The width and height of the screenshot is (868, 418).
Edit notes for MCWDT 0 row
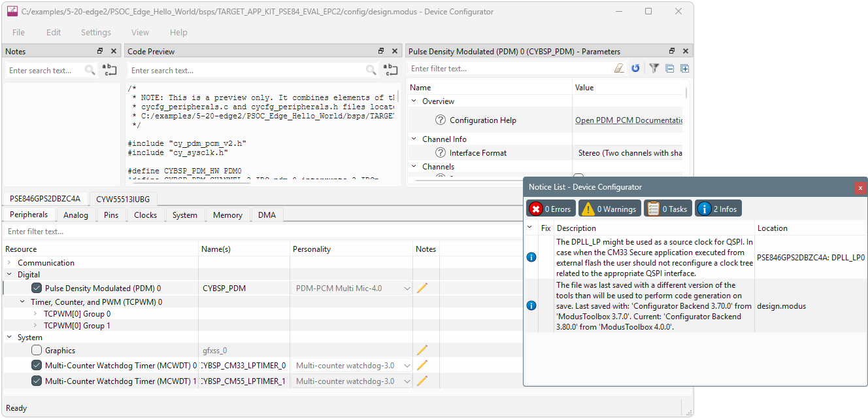[422, 366]
